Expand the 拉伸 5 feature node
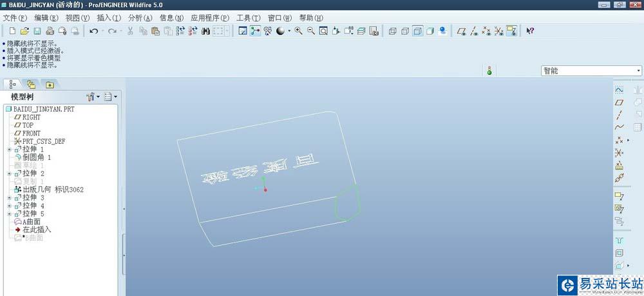Screen dimensions: 644x296 [10, 214]
